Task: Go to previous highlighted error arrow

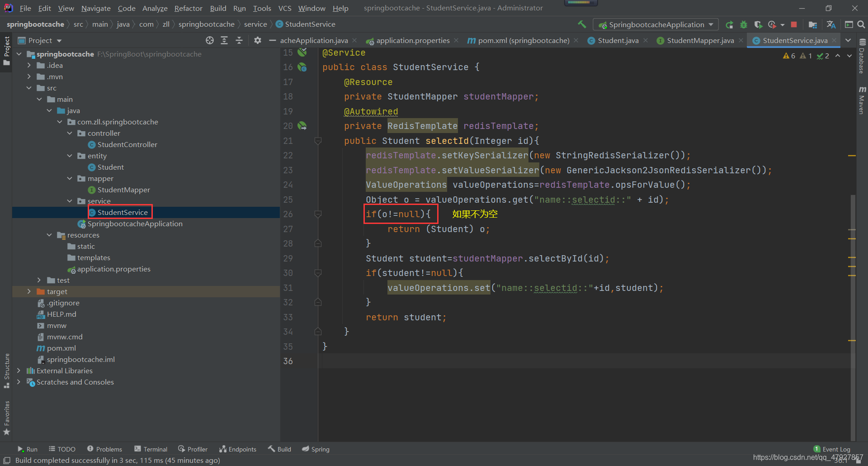Action: (x=838, y=56)
